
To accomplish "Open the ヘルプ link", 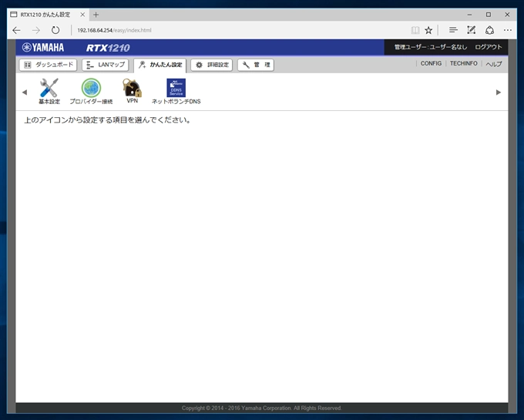I will [494, 64].
